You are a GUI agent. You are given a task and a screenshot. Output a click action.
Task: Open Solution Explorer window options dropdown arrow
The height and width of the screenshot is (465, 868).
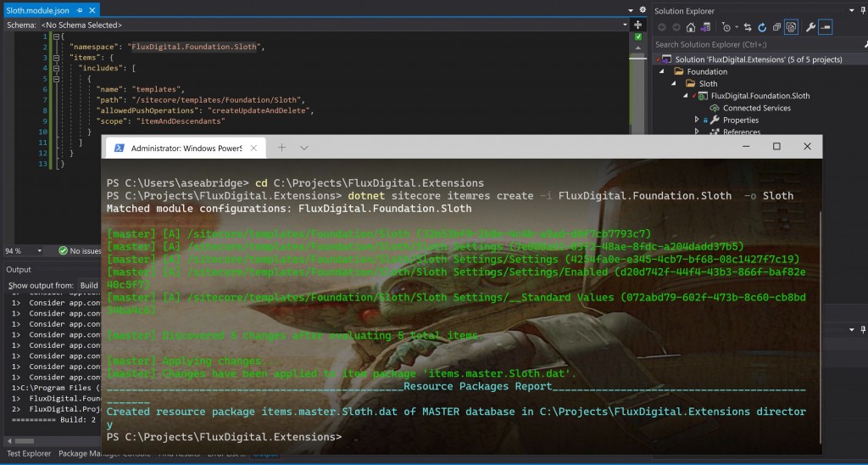[x=852, y=10]
